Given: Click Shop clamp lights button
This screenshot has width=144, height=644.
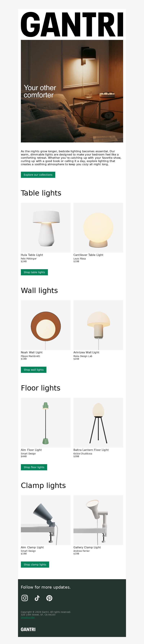Looking at the screenshot, I should (35, 565).
